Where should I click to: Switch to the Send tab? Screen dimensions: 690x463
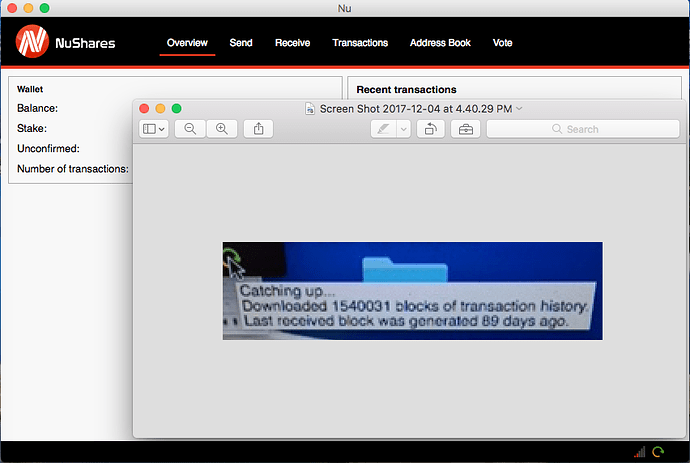pyautogui.click(x=241, y=43)
